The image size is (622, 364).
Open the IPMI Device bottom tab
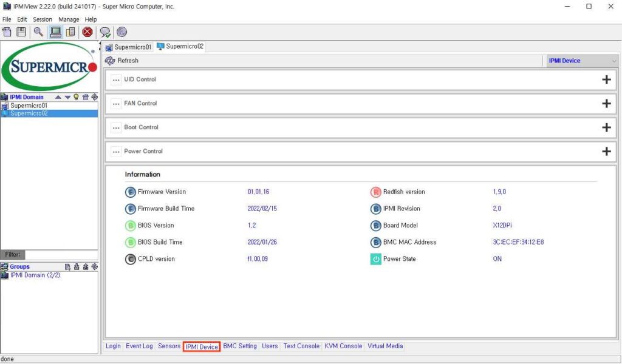click(x=202, y=346)
